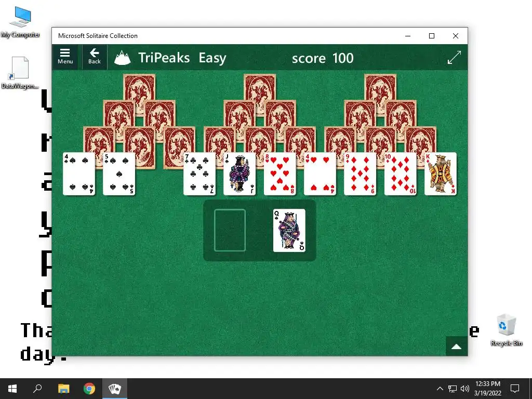532x399 pixels.
Task: Select the 9 of diamonds card
Action: [360, 174]
